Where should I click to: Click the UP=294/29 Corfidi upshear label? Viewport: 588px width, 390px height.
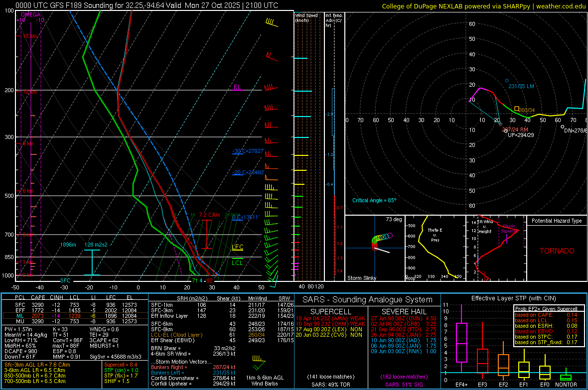pyautogui.click(x=521, y=135)
